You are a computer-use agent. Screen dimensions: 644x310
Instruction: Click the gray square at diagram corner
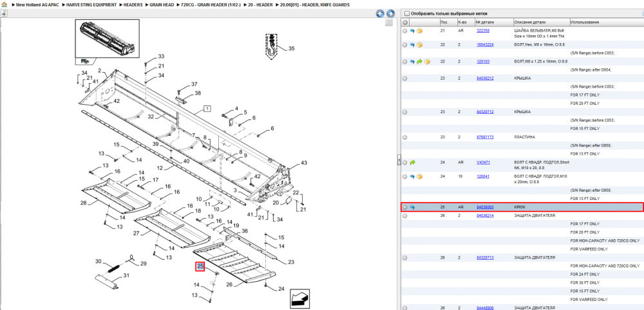coord(389,23)
